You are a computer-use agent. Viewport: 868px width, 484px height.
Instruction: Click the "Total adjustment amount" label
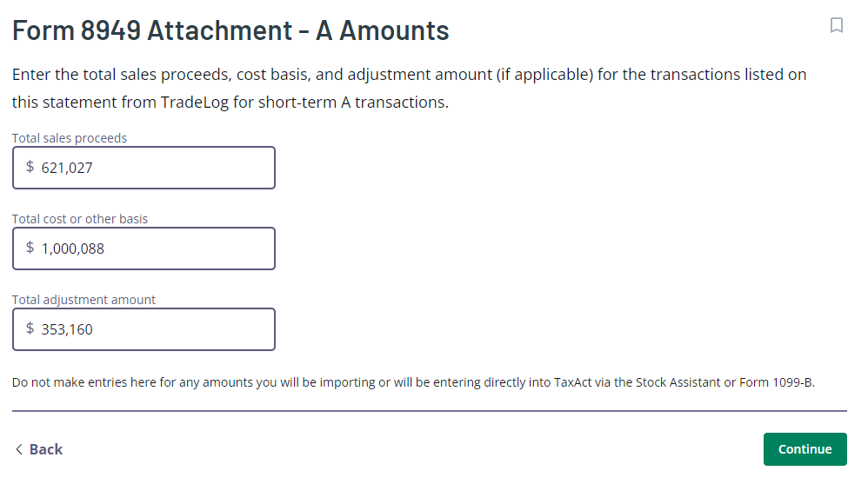coord(84,299)
